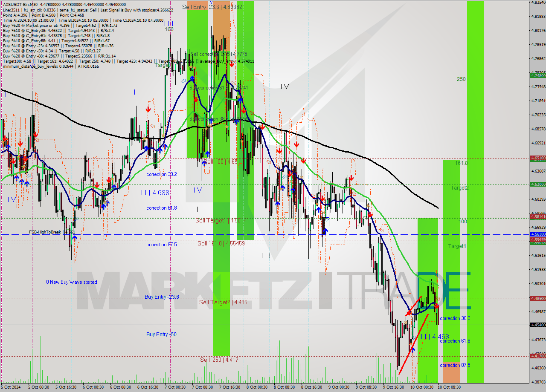Click the Sell Entry -23.6 | 4.83382 label
Screen dimensions: 546x392
click(x=212, y=7)
